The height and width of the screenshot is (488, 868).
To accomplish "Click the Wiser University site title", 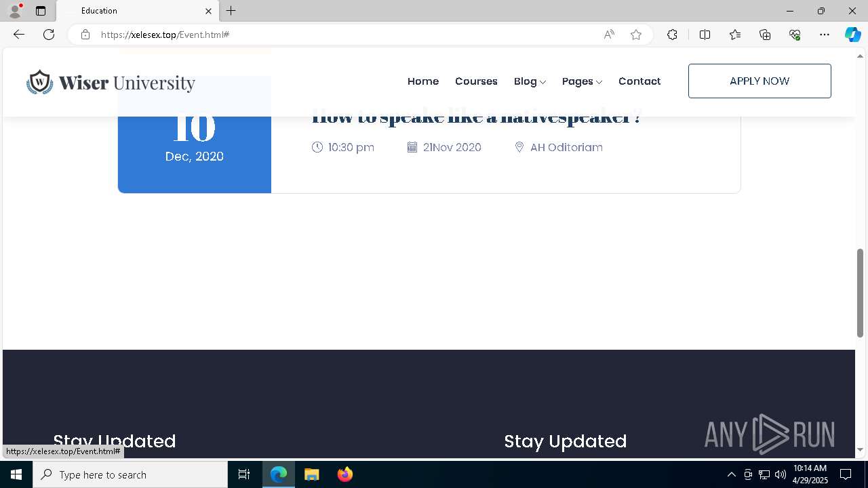I will [127, 83].
